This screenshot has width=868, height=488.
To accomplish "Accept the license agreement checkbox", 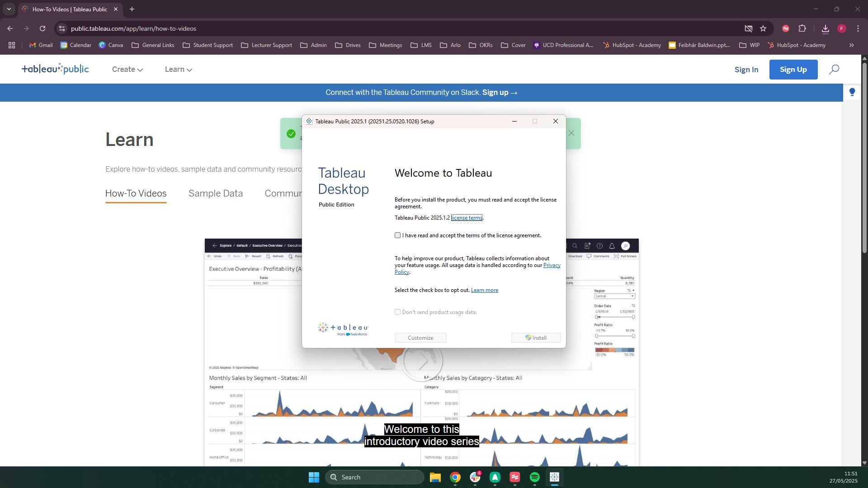I will tap(397, 235).
